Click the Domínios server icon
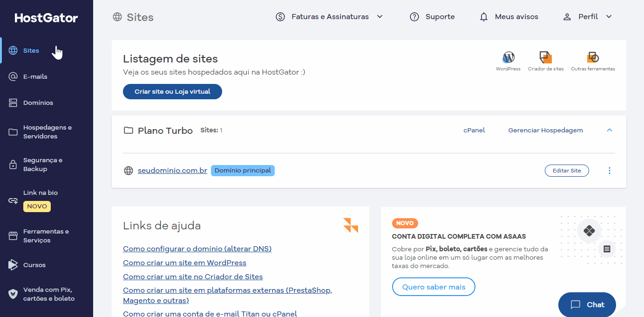The height and width of the screenshot is (317, 644). tap(13, 103)
